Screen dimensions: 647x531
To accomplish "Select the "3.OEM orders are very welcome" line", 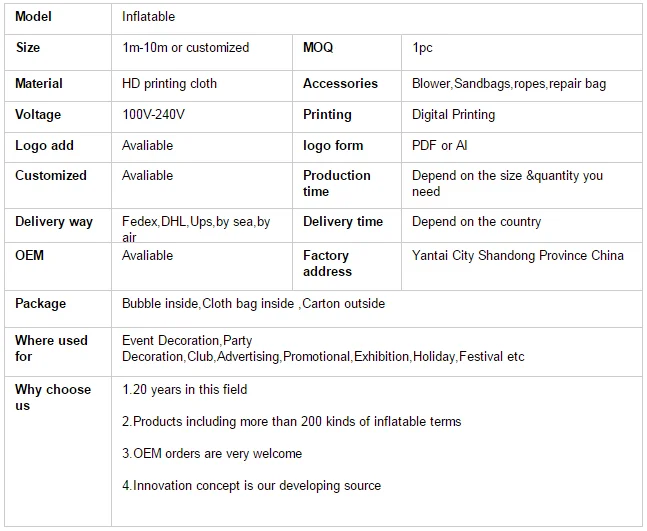I will click(x=212, y=453).
